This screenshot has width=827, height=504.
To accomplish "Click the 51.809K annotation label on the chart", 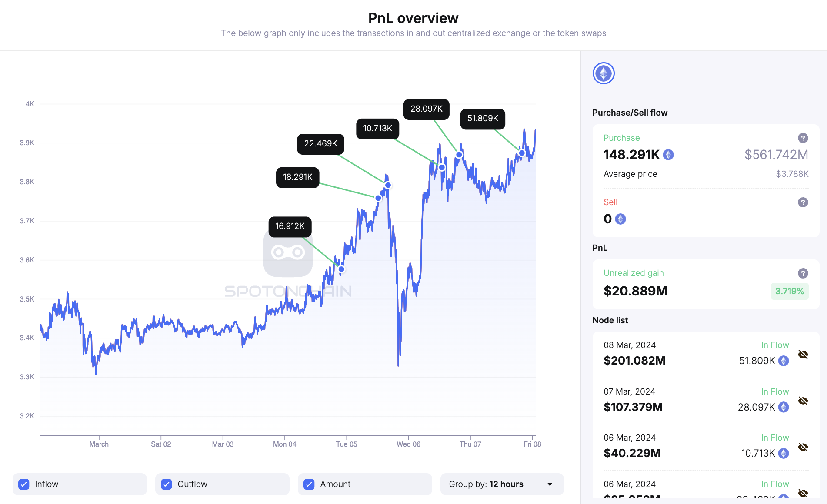I will pyautogui.click(x=482, y=118).
